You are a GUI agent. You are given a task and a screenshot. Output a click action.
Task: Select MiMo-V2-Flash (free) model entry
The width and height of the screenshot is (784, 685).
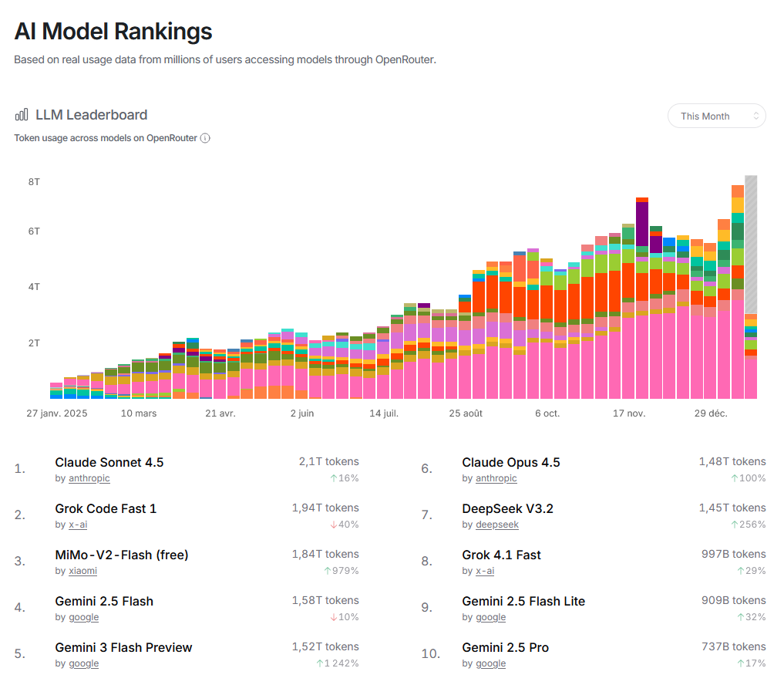pos(122,555)
